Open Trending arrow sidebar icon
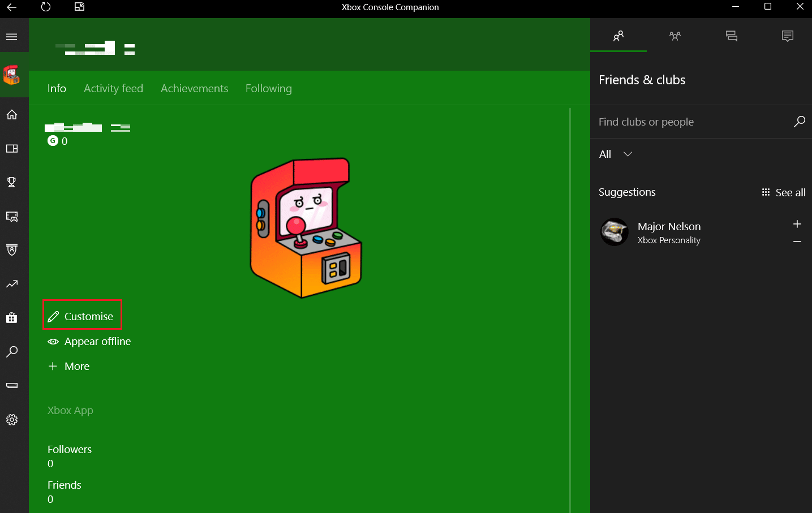The height and width of the screenshot is (513, 812). 12,284
